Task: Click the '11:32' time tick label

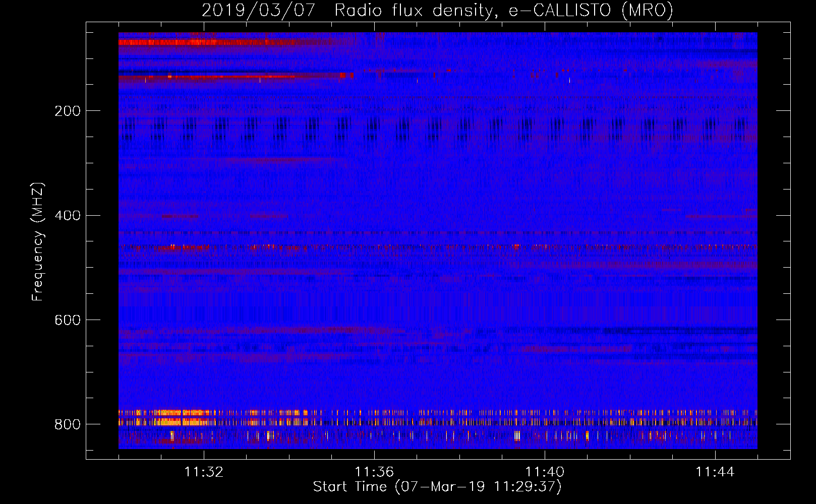Action: click(x=204, y=472)
